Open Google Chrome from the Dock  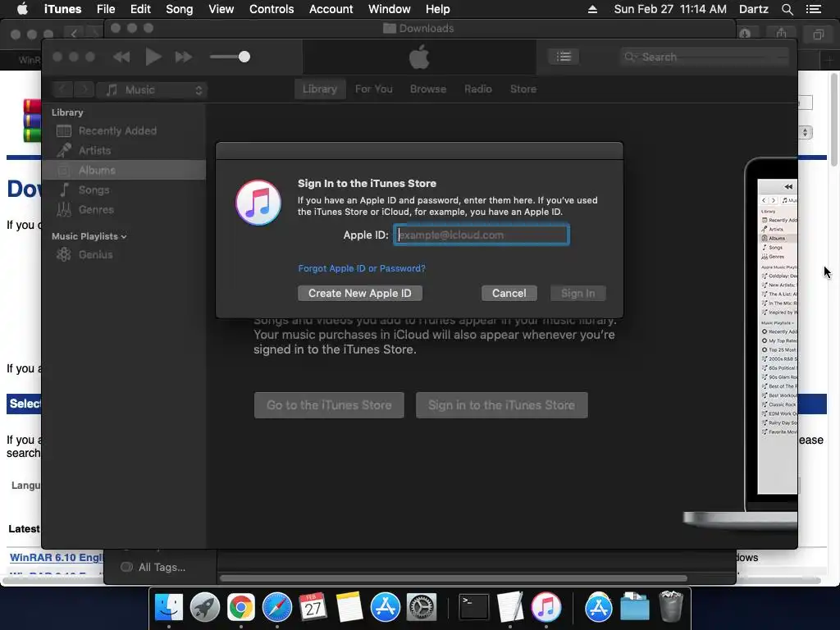(x=241, y=608)
